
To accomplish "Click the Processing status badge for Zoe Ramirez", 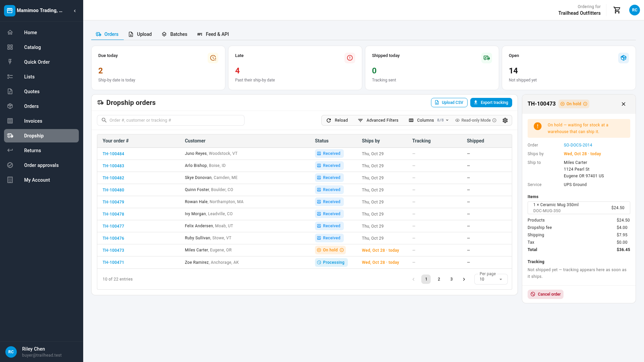I will pyautogui.click(x=331, y=262).
